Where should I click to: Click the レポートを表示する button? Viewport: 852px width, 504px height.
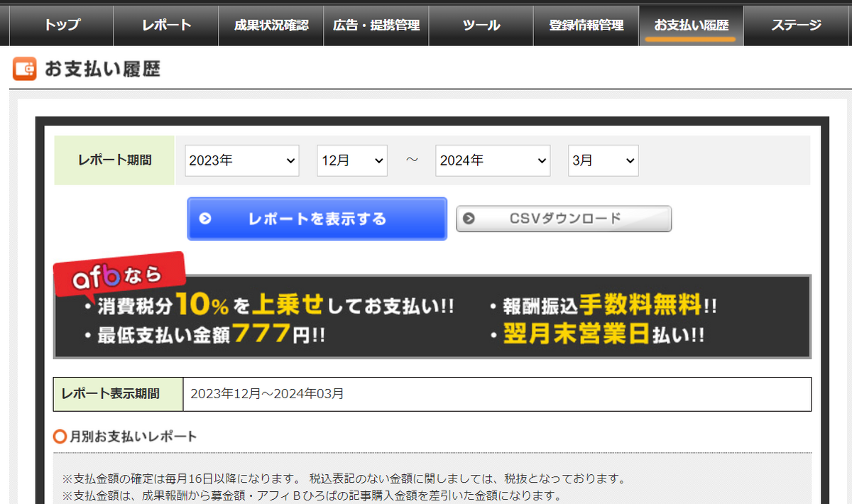pos(317,219)
